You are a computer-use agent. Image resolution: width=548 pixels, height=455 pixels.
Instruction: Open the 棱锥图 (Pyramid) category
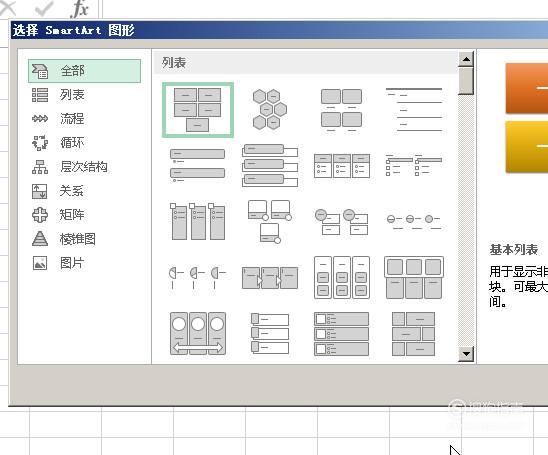[64, 239]
